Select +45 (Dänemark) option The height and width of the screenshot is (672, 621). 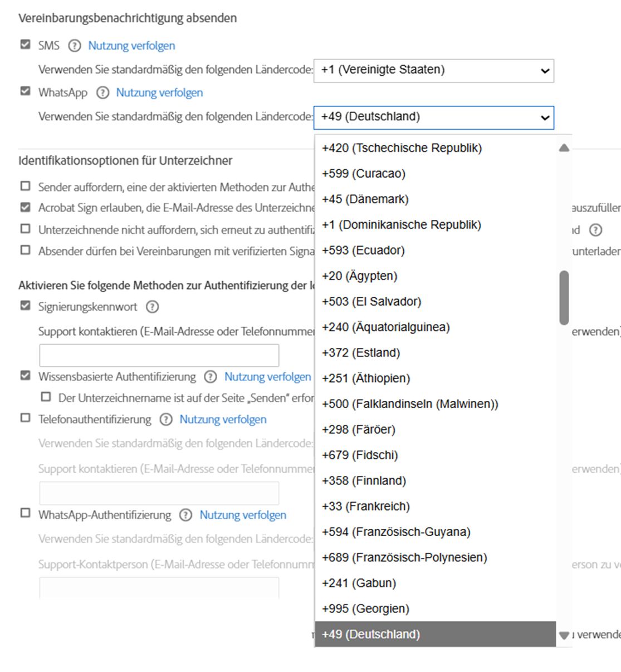[x=436, y=199]
